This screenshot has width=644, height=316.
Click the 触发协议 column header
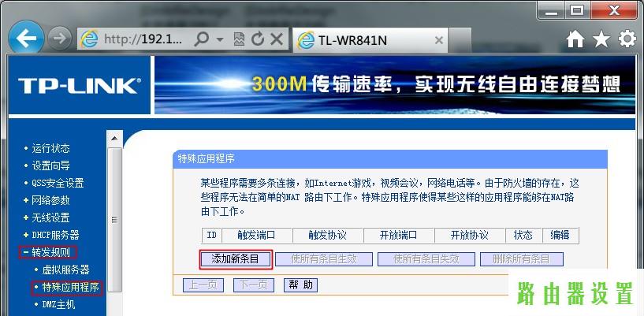(328, 236)
